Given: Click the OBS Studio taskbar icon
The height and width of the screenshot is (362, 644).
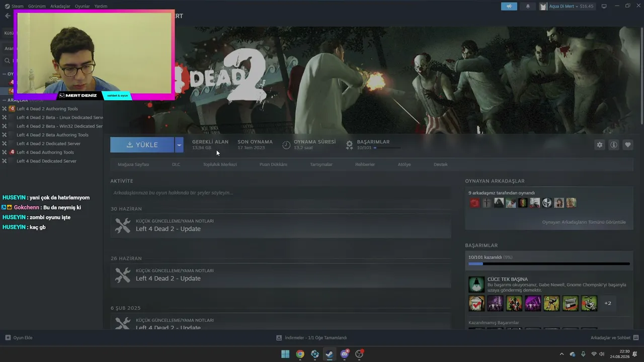Looking at the screenshot, I should (x=359, y=354).
